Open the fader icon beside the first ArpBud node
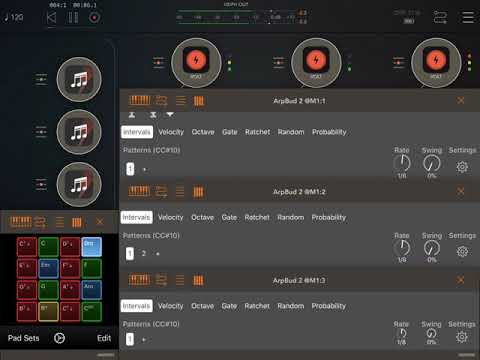Image resolution: width=480 pixels, height=360 pixels. pos(159,62)
